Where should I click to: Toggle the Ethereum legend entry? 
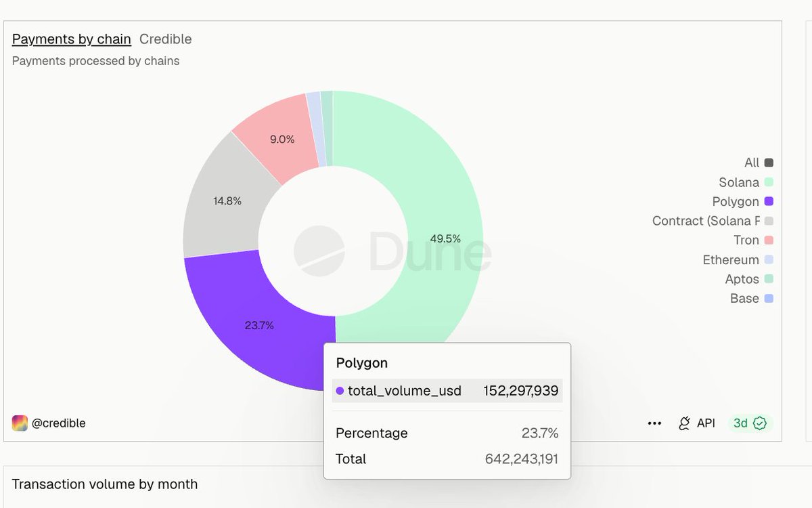pos(738,260)
